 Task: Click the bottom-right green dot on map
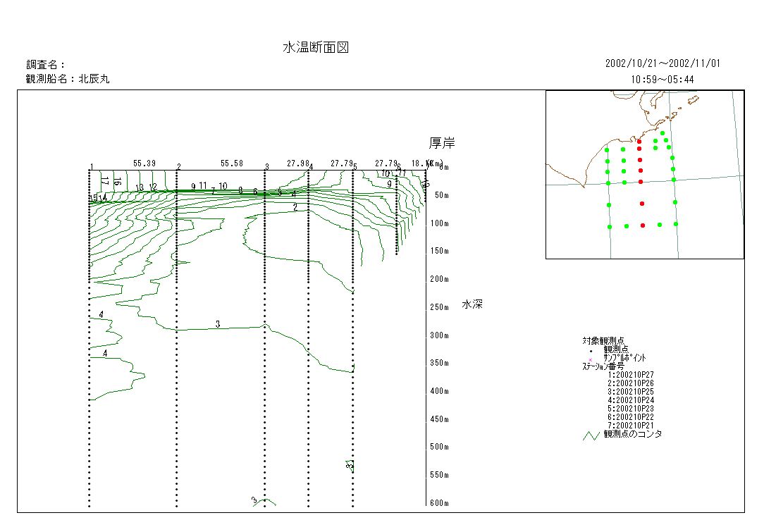pos(675,224)
